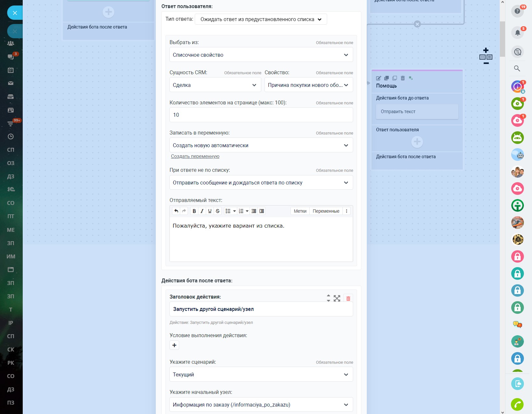This screenshot has height=414, width=532.
Task: Focus the Заголовок действия input field
Action: [261, 309]
